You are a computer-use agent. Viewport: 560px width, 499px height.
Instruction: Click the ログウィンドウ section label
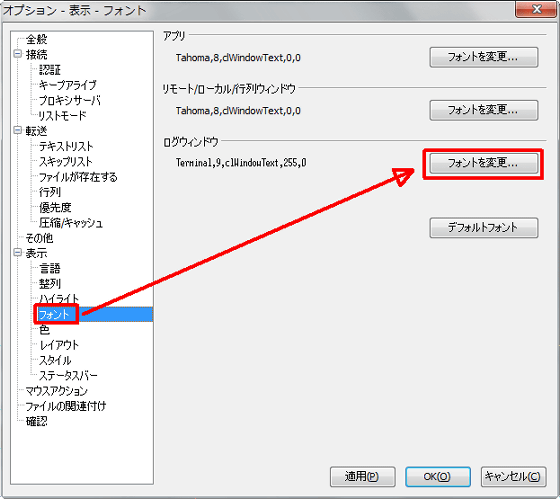[190, 142]
